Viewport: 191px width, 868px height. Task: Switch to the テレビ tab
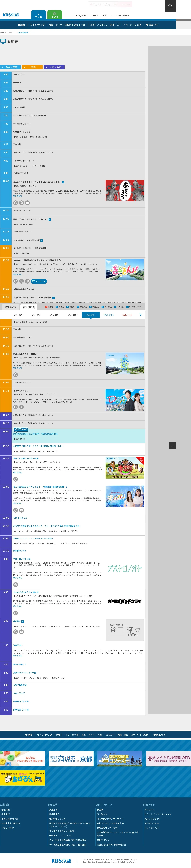coord(38,15)
